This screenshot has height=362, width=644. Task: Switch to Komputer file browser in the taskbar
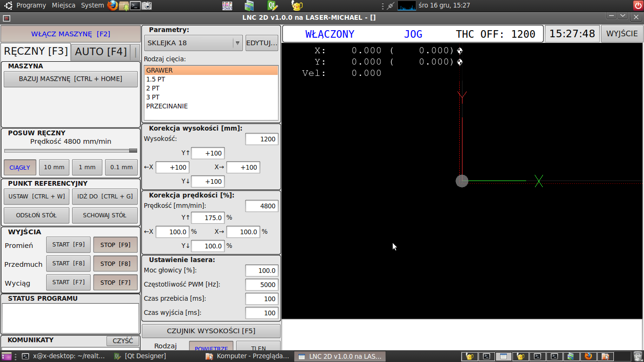248,356
